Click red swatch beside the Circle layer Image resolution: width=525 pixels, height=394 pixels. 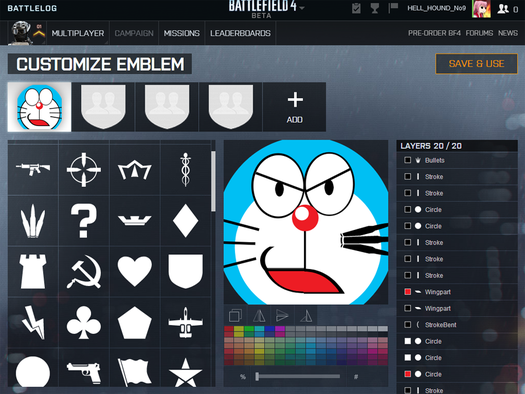coord(407,374)
